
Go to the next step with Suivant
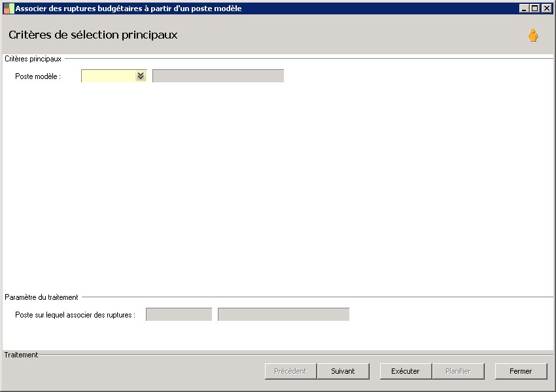coord(343,371)
